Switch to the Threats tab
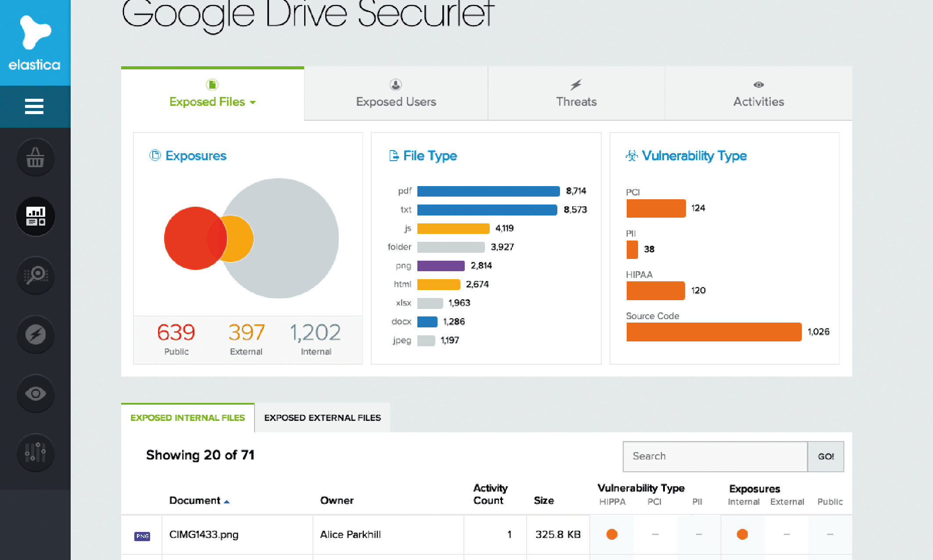This screenshot has width=933, height=560. pyautogui.click(x=576, y=93)
